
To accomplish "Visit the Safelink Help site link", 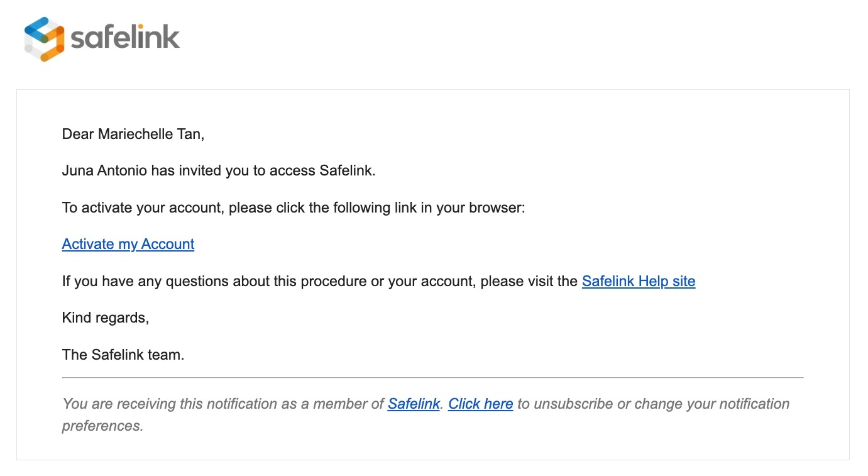I will [638, 281].
